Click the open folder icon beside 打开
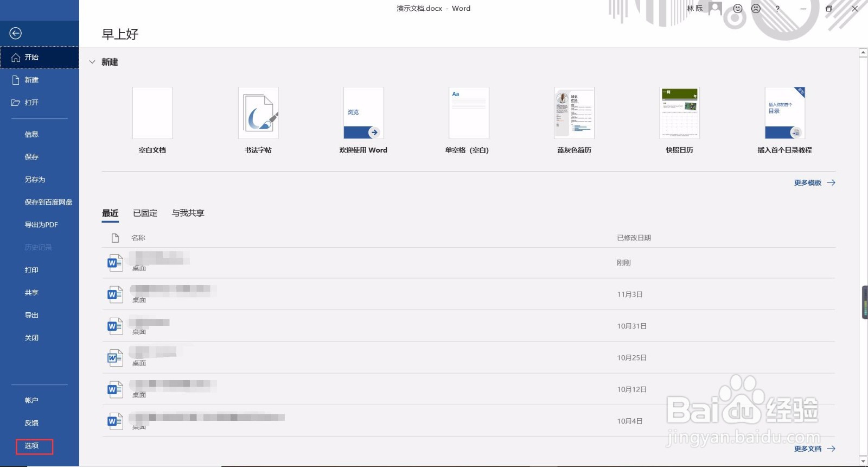868x467 pixels. coord(16,103)
